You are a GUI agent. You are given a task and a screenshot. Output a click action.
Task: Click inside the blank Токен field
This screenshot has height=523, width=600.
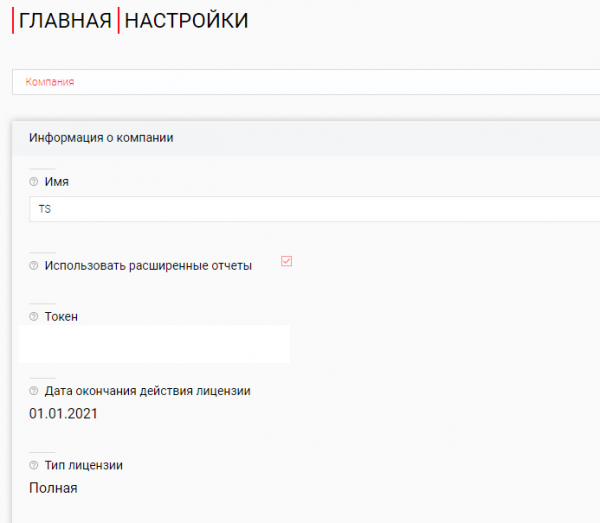(x=155, y=343)
